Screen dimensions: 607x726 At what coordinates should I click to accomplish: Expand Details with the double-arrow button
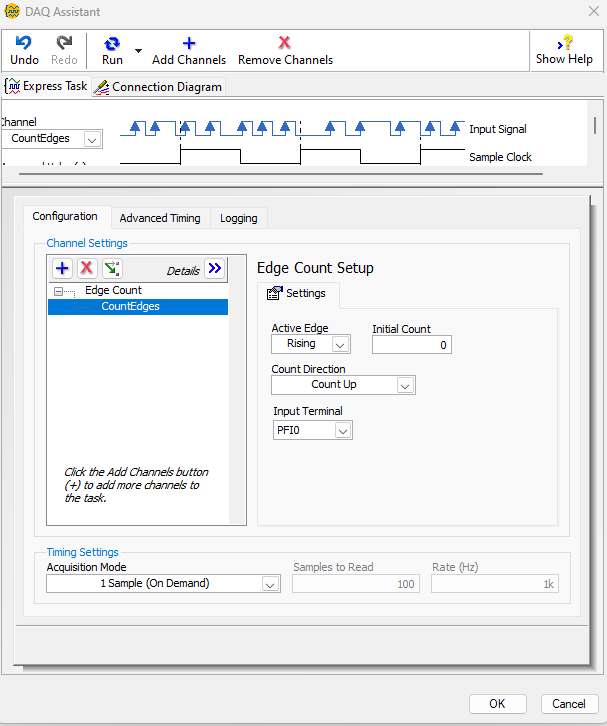pos(214,268)
